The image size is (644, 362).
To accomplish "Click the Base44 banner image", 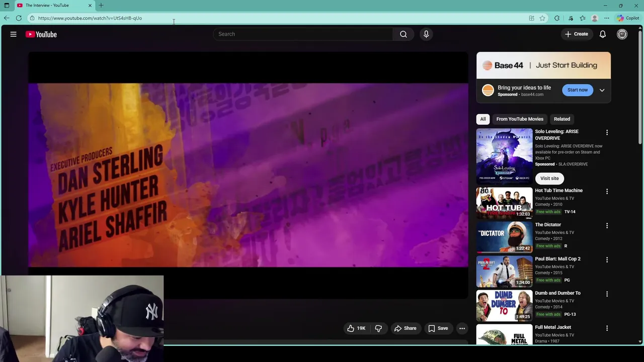I will coord(543,65).
